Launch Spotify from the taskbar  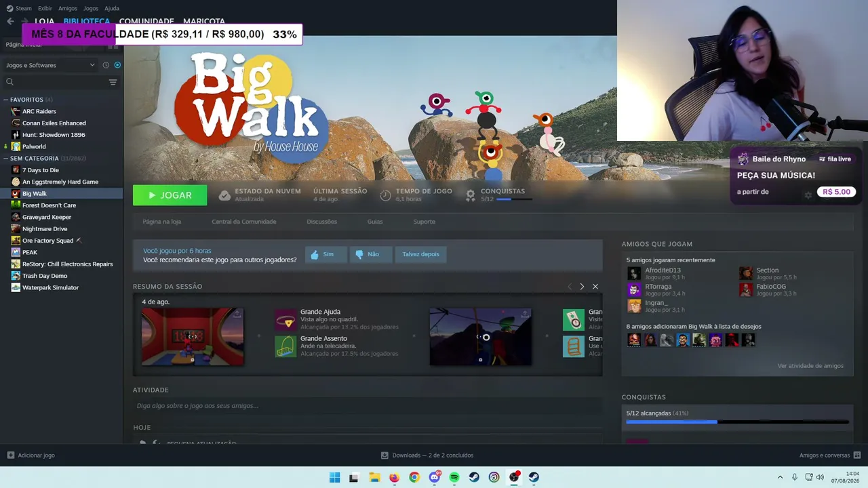[x=454, y=477]
